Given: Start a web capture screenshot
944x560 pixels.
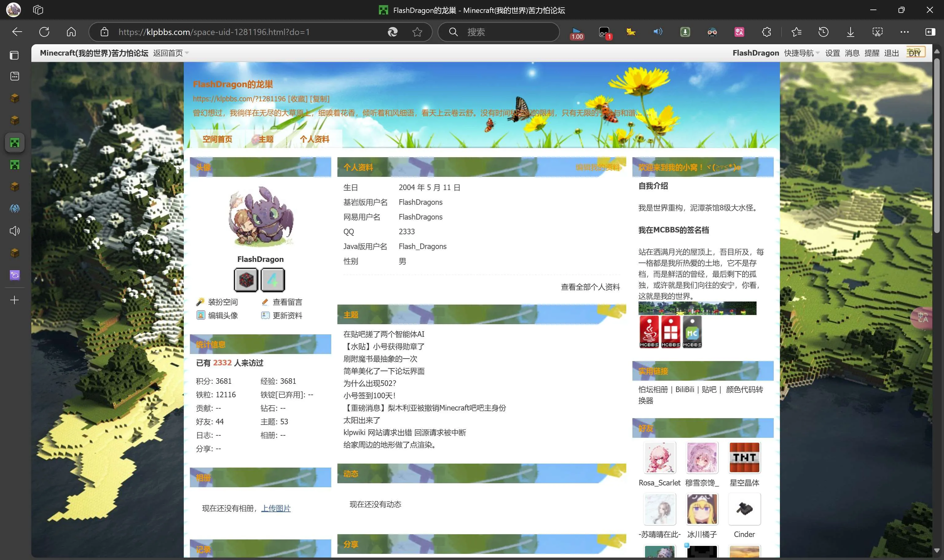Looking at the screenshot, I should click(878, 32).
